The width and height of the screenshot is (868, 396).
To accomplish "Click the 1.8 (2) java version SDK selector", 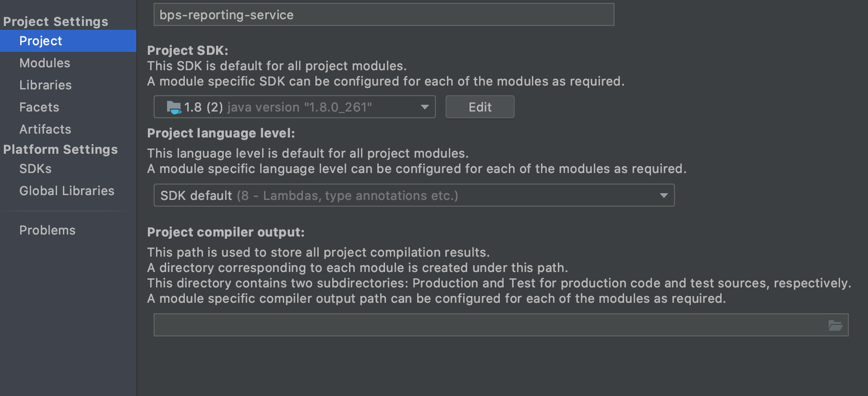I will pos(294,107).
